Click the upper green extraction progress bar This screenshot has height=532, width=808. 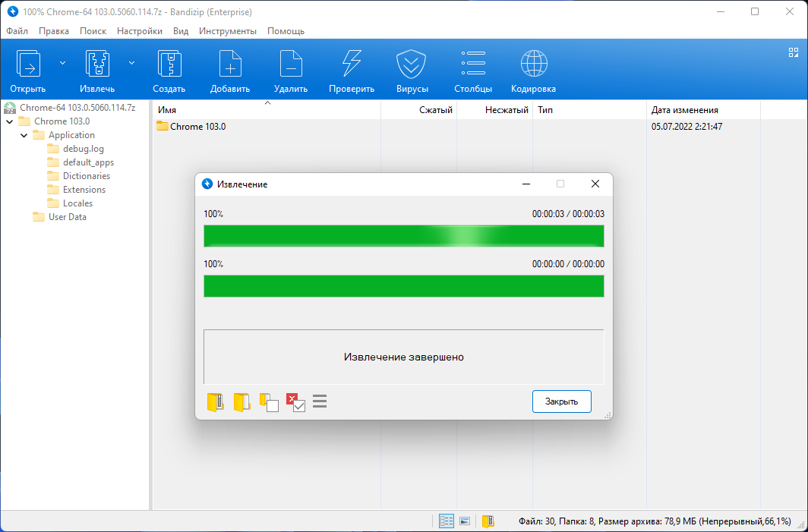(x=404, y=236)
